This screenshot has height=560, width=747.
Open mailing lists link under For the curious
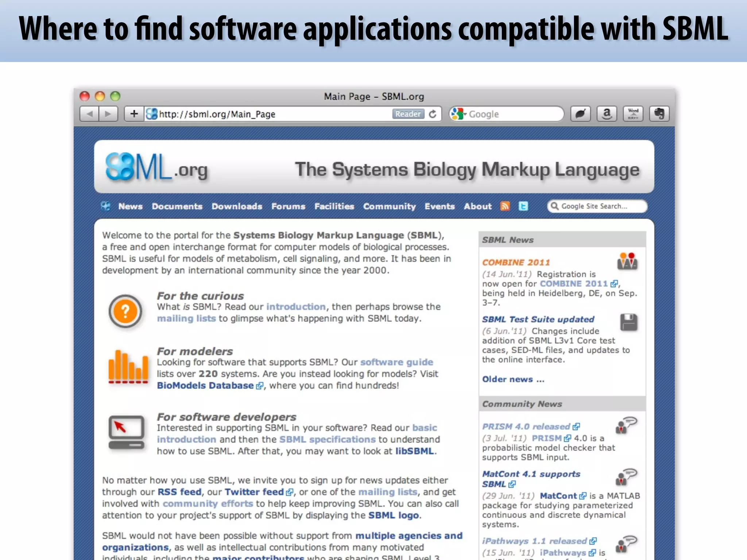click(x=186, y=318)
